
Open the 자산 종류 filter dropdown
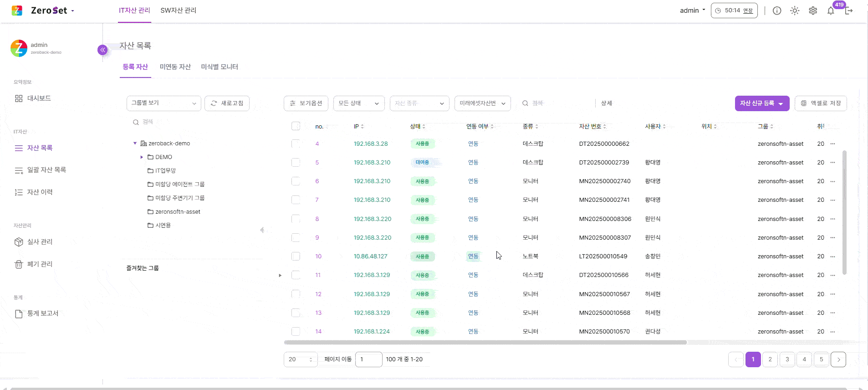click(x=419, y=103)
